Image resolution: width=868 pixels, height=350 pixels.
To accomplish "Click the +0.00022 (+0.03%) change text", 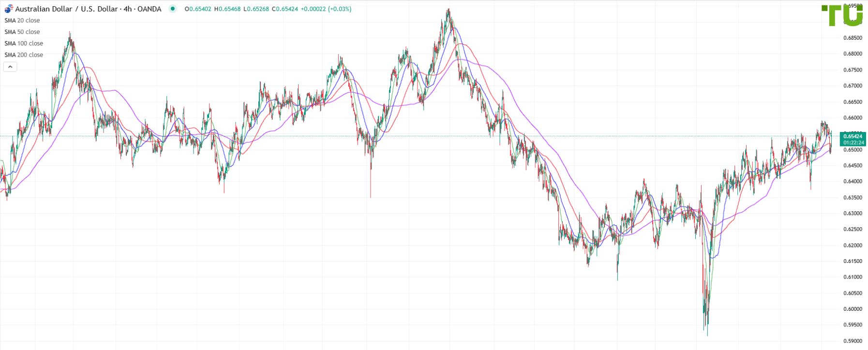I will tap(326, 9).
